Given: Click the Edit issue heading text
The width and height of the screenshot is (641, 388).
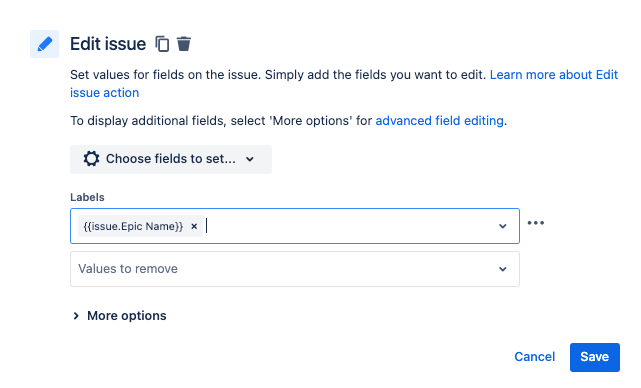Looking at the screenshot, I should tap(108, 44).
